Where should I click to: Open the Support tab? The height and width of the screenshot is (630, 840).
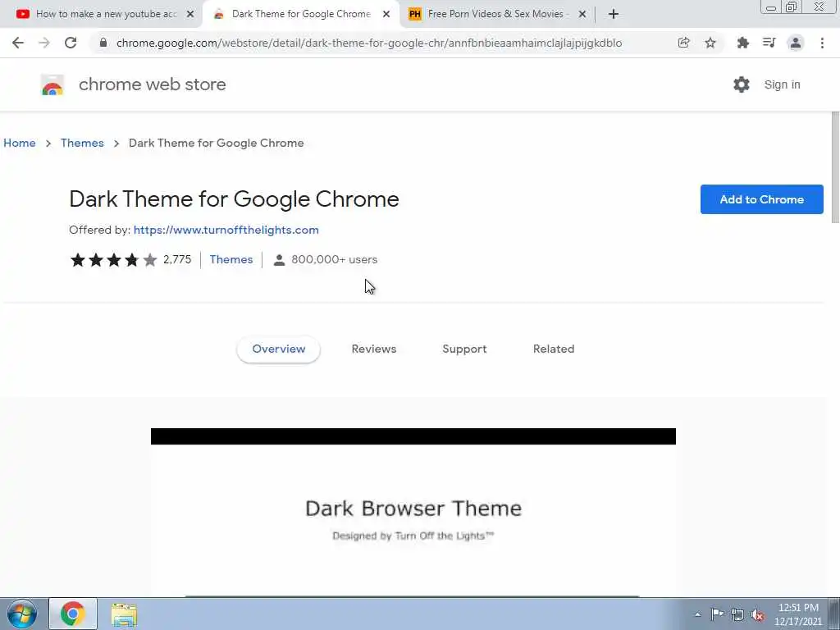click(464, 349)
